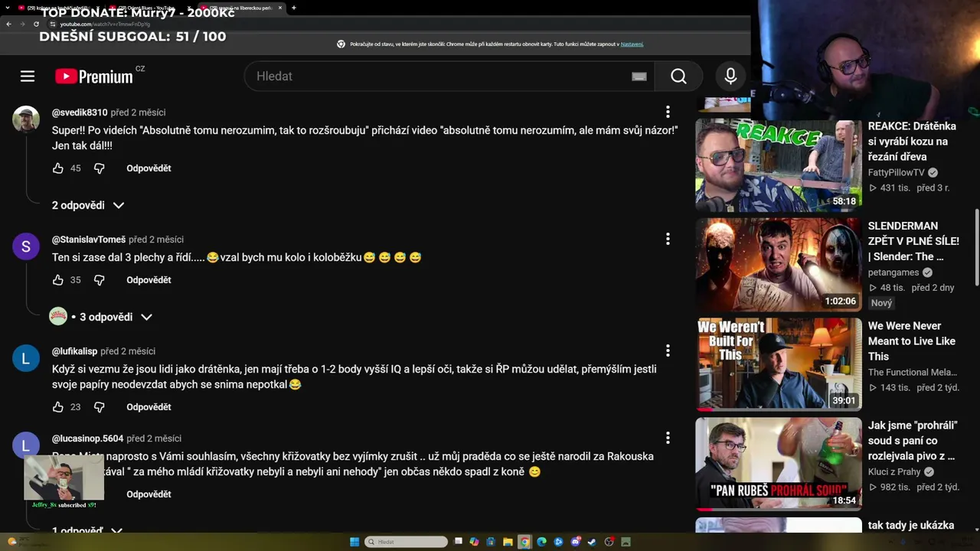Open @lucasinop.5604 channel name link
Viewport: 980px width, 551px height.
point(87,439)
